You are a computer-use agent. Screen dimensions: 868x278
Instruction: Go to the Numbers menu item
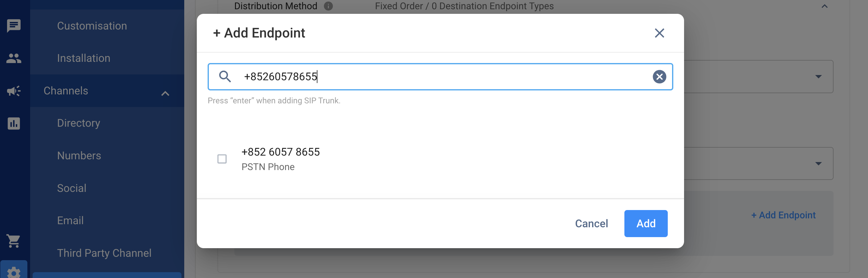[x=79, y=155]
